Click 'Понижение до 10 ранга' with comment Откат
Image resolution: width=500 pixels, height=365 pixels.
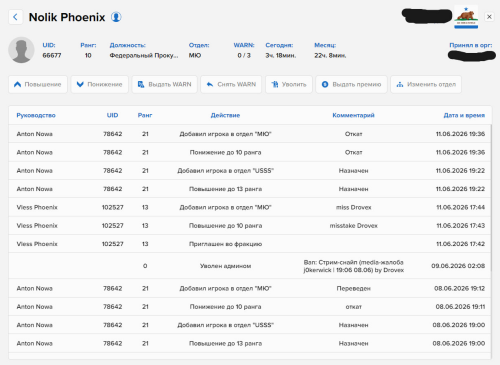[x=225, y=152]
